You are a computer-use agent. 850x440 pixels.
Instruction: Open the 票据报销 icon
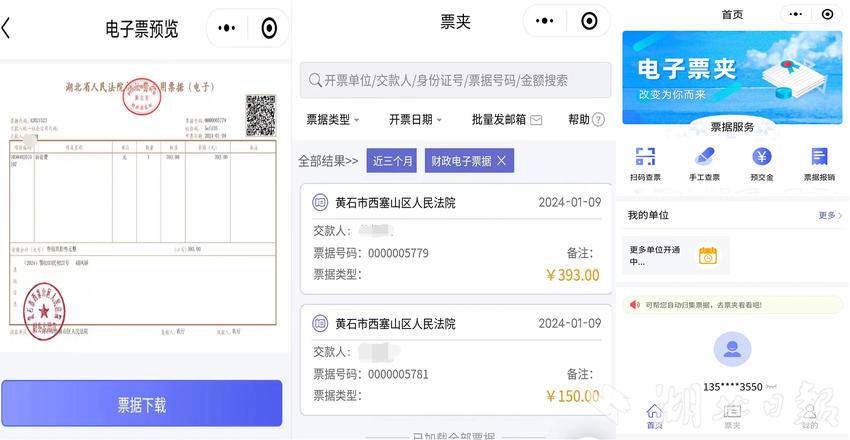[819, 157]
